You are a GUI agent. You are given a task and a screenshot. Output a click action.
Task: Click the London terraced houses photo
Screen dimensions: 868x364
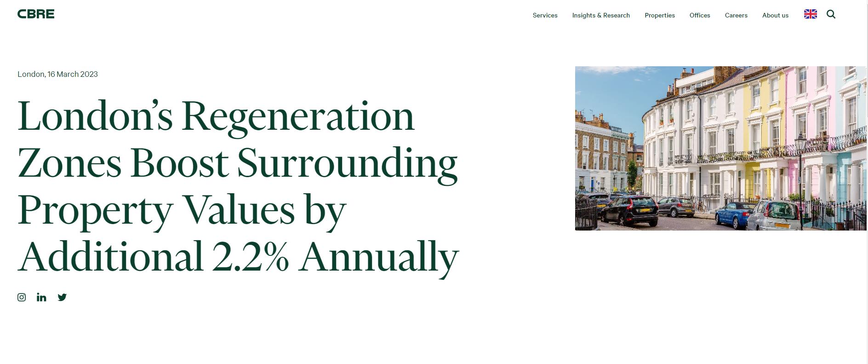tap(720, 148)
